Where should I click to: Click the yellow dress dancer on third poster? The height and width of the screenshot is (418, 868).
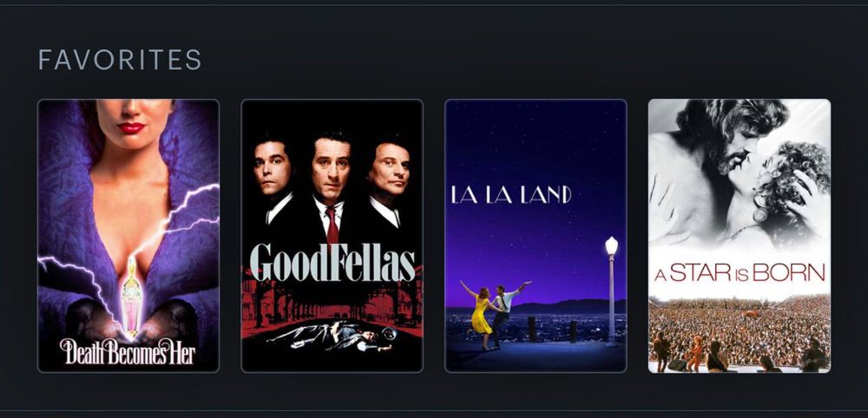point(479,315)
